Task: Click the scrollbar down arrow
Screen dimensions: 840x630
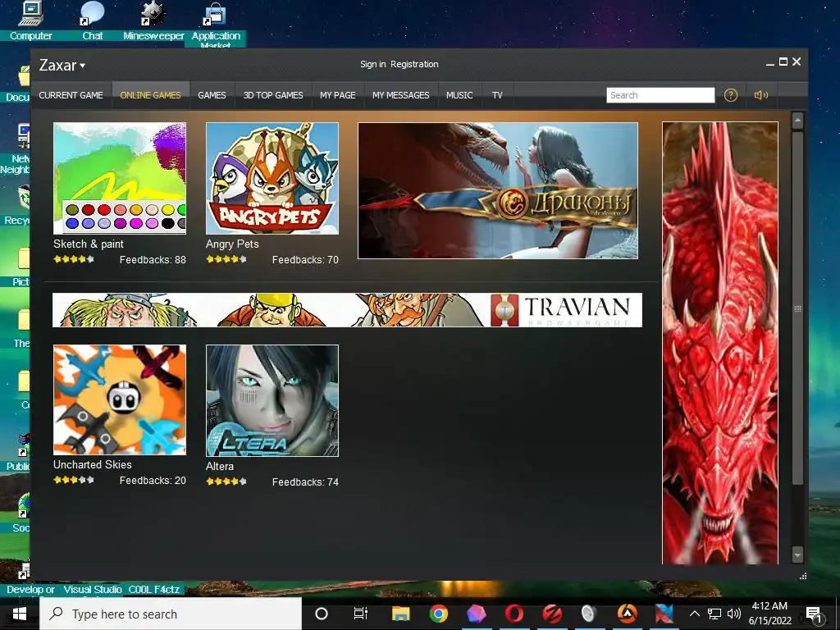Action: point(797,555)
